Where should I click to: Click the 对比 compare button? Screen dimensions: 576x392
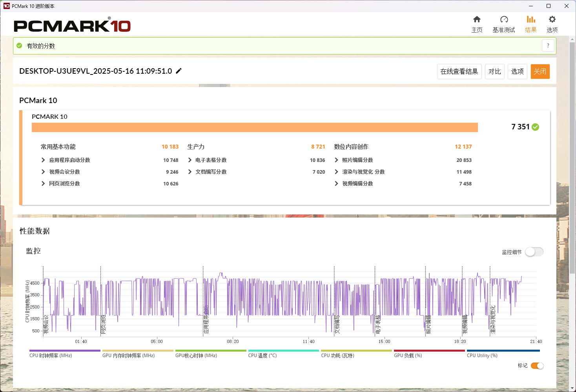[x=494, y=71]
